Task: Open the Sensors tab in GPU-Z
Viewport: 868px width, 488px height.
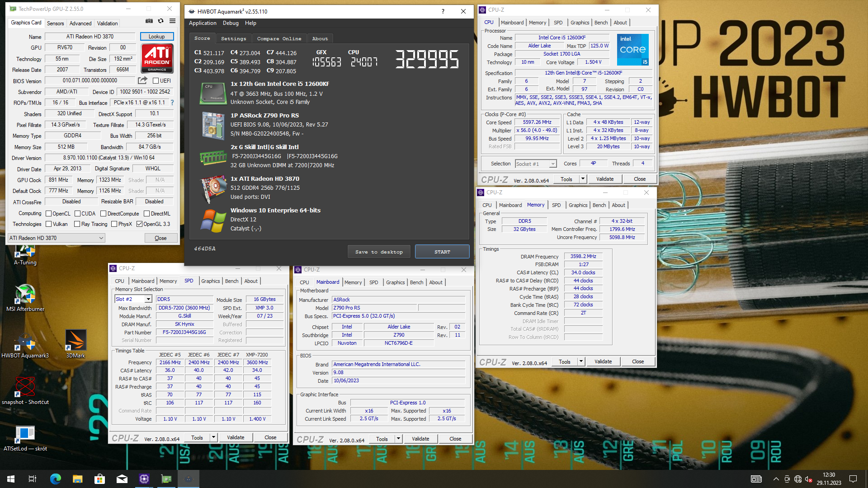Action: (55, 23)
